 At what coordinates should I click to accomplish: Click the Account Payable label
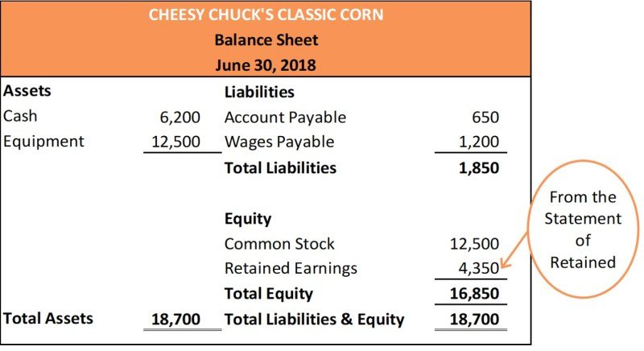tap(285, 118)
